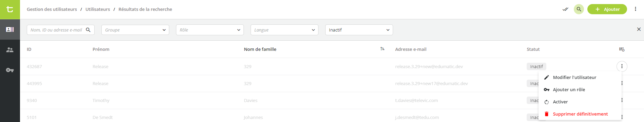Open the roles key sidebar icon

pyautogui.click(x=10, y=70)
